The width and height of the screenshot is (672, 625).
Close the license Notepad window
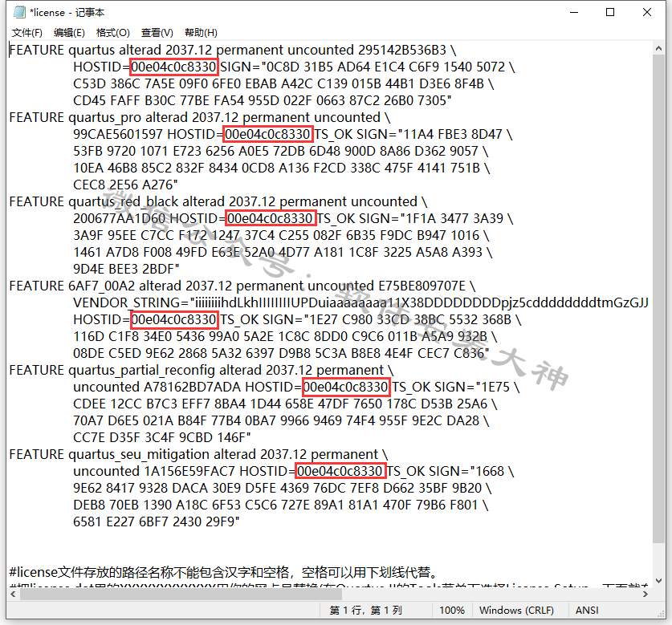[647, 12]
